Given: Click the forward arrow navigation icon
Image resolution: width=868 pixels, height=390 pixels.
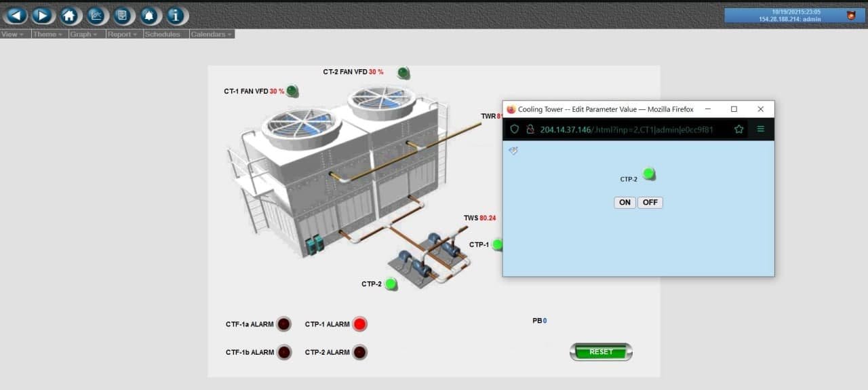Looking at the screenshot, I should (42, 15).
